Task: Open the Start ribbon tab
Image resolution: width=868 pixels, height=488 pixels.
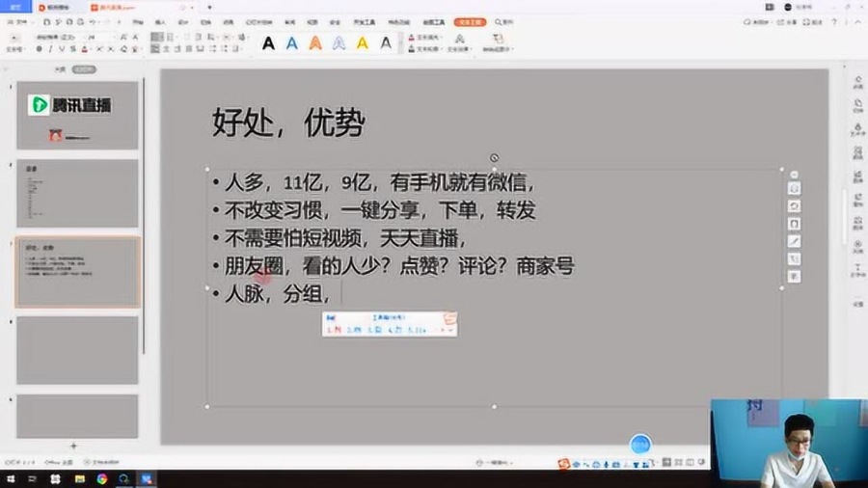Action: coord(138,22)
